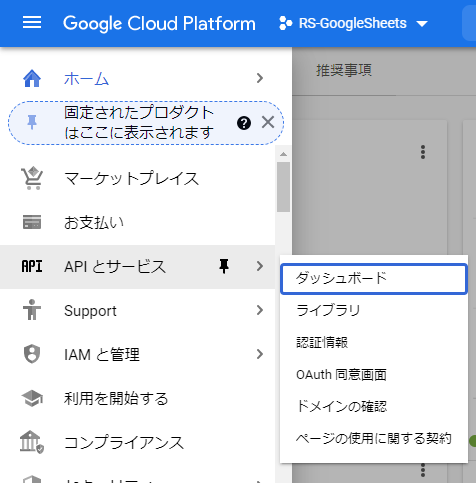Click the project hexagon icon beside RS-GoogleSheets

[286, 23]
